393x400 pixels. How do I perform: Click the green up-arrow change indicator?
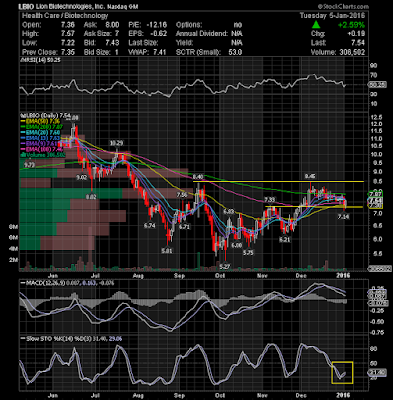tap(316, 25)
